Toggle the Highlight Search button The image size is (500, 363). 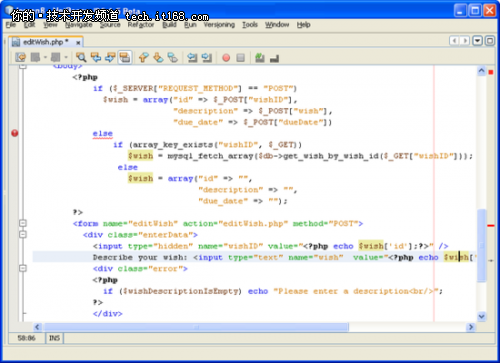pyautogui.click(x=125, y=58)
